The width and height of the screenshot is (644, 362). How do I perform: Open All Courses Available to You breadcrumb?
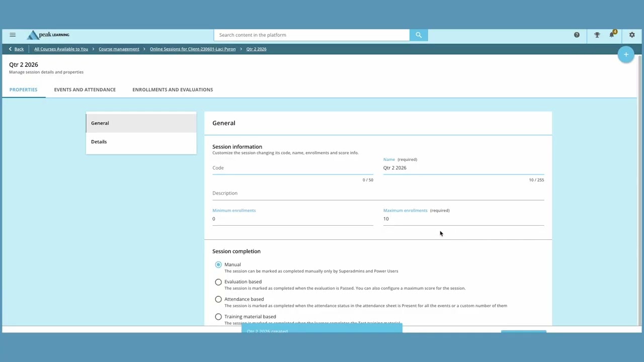click(61, 49)
